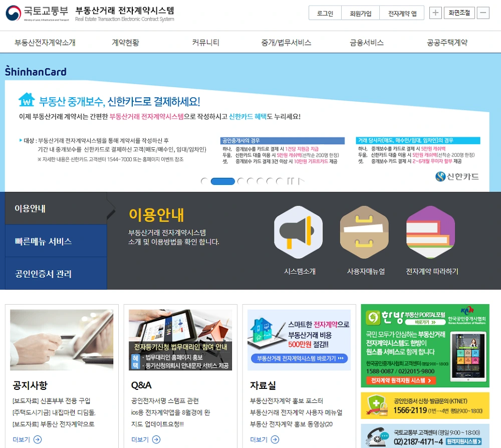Image resolution: width=501 pixels, height=448 pixels.
Task: Pause the banner slideshow
Action: (x=291, y=181)
